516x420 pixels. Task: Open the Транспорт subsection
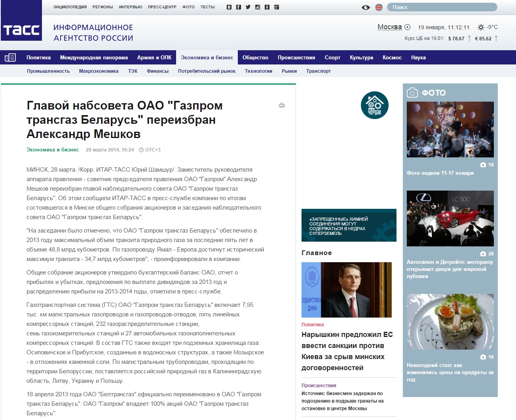coord(319,71)
